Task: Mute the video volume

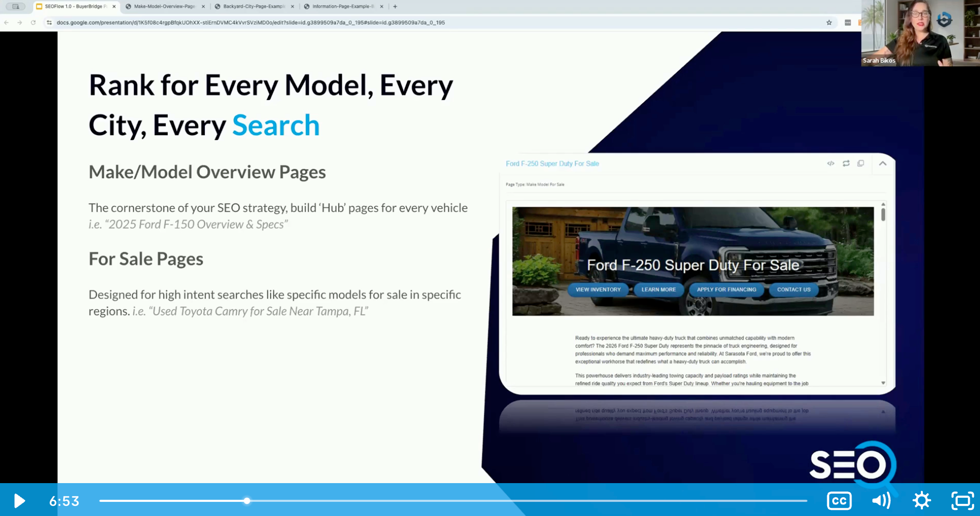Action: (x=881, y=501)
